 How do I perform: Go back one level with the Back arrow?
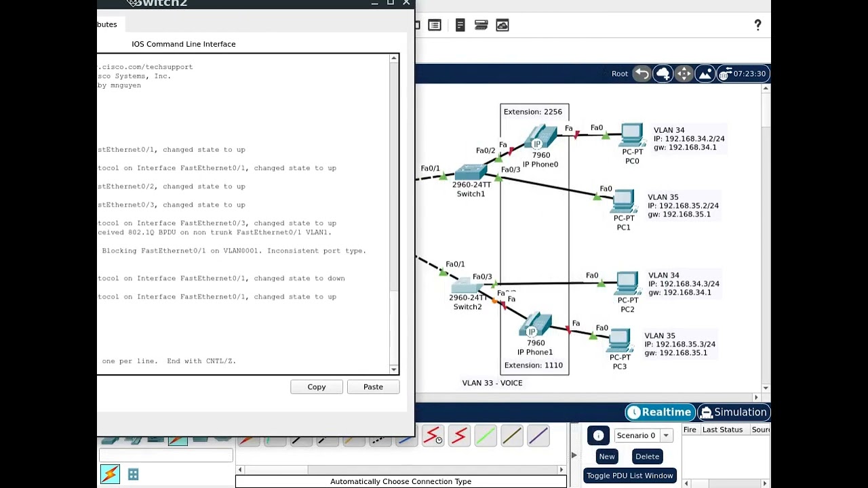(642, 74)
